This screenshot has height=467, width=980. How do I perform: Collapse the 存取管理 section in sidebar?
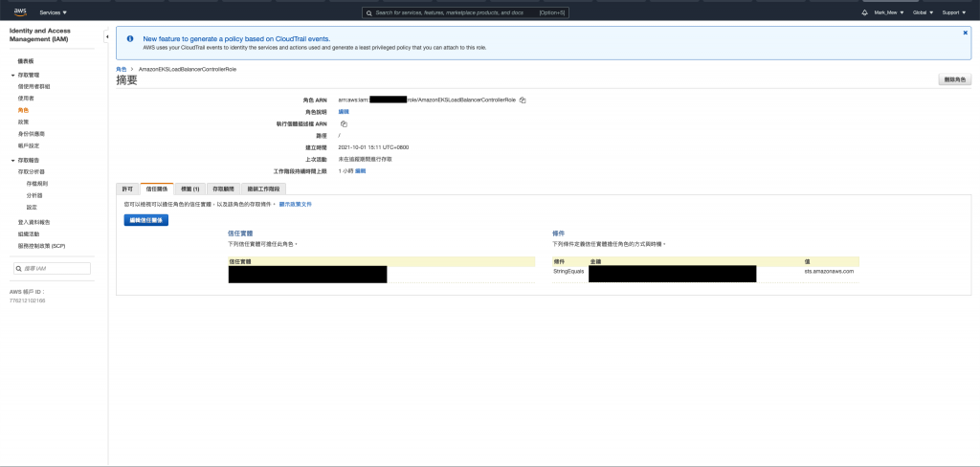13,75
